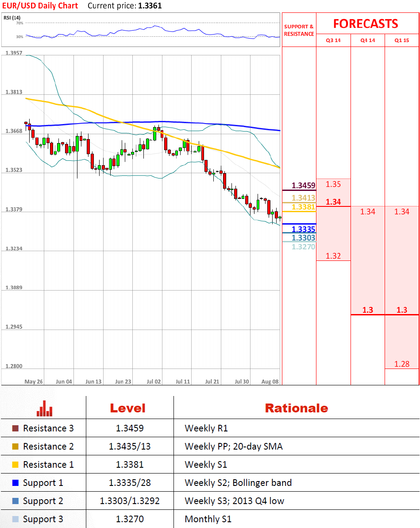Click the Weekly PP; 20-day SMA rationale
Screen dimensions: 420x528
point(234,446)
